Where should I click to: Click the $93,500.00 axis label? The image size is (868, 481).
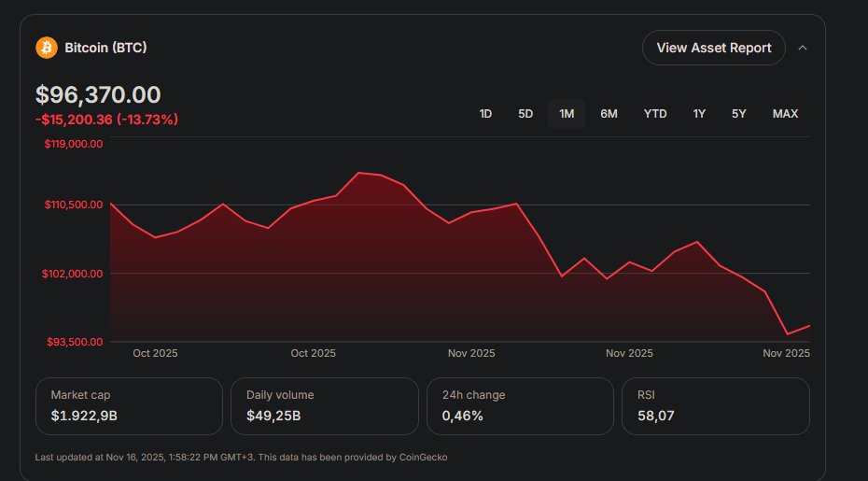coord(75,342)
